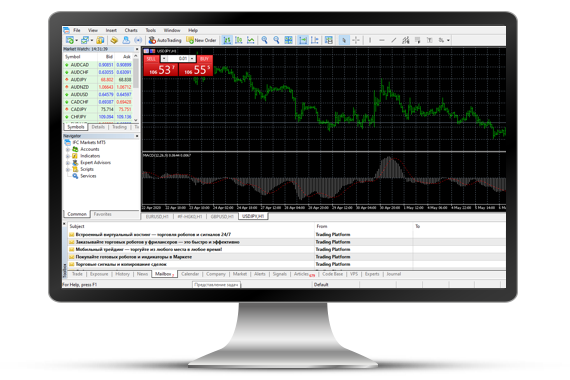Select the trendline drawing tool
This screenshot has height=380, width=570.
click(x=394, y=40)
